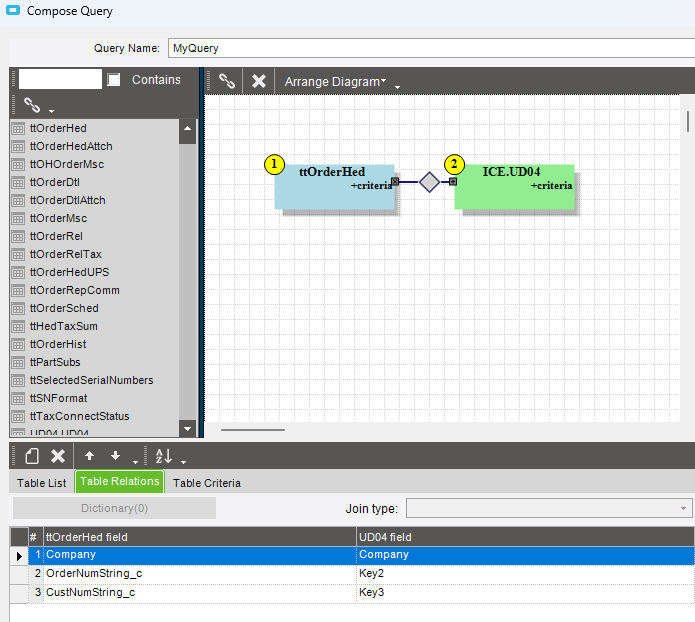The height and width of the screenshot is (622, 695).
Task: Expand criteria on the ttOrderHed table node
Action: (371, 186)
